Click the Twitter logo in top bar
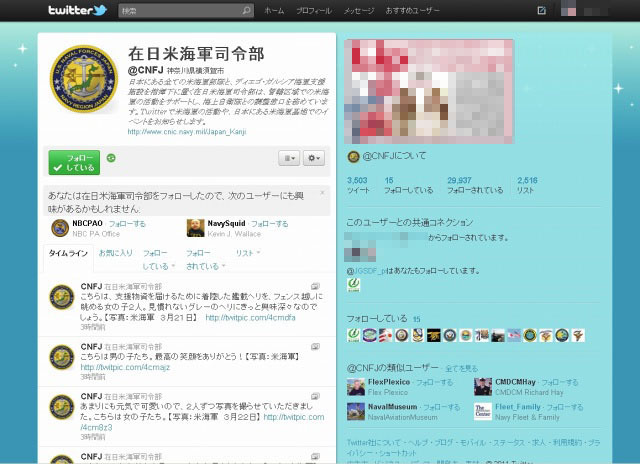The height and width of the screenshot is (464, 640). [78, 10]
